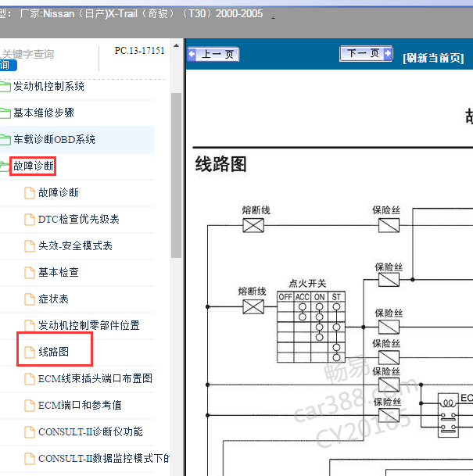
Task: Refresh the page via 刷新当前页 link
Action: pyautogui.click(x=433, y=58)
